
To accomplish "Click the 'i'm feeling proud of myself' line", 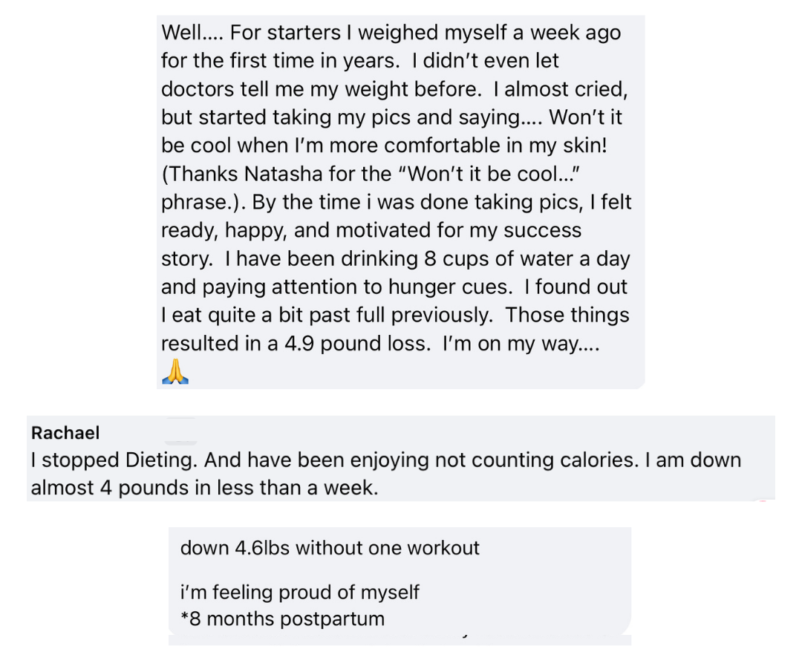I will [299, 592].
